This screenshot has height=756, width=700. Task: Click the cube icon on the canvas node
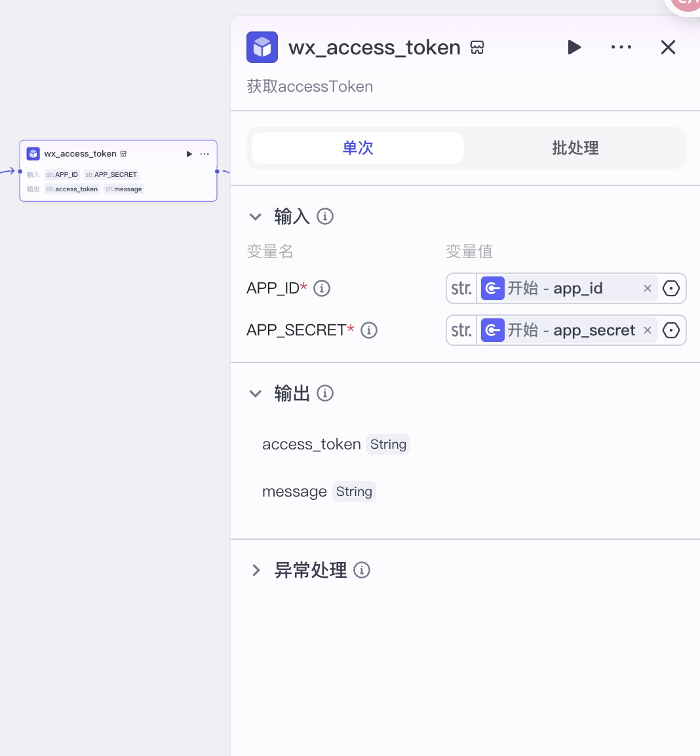coord(33,154)
